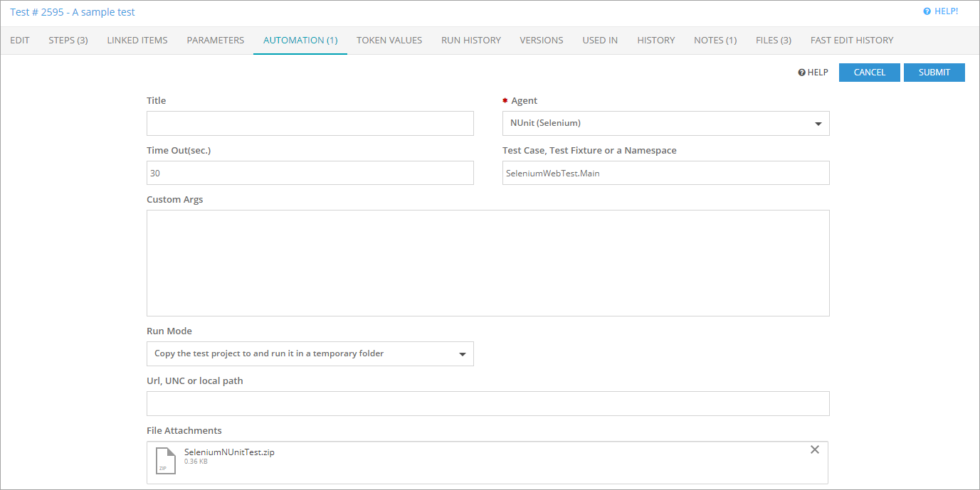Open the Run Mode dropdown
This screenshot has width=980, height=490.
310,353
